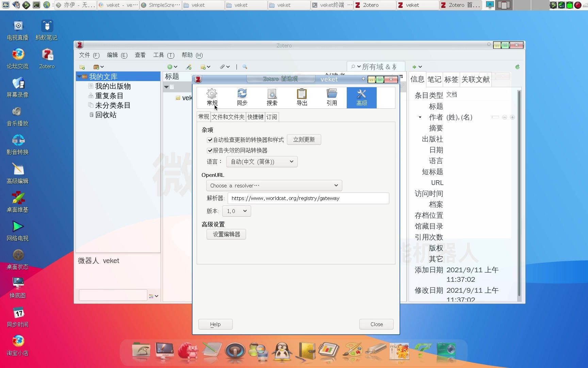Switch to the 快捷键 tab

click(255, 117)
